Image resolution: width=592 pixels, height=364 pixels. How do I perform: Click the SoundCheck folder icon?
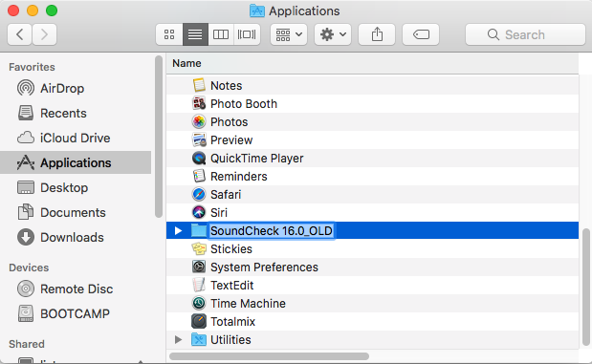(199, 230)
